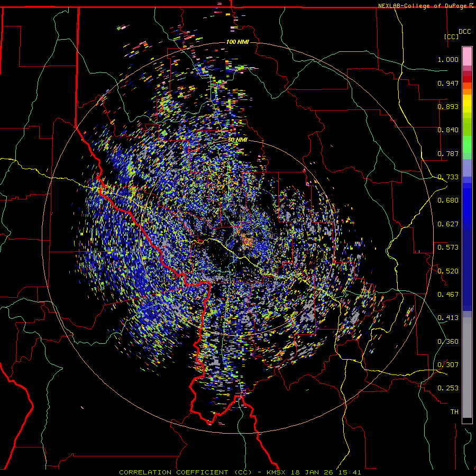
Task: Click the 0.413 scale value
Action: pyautogui.click(x=448, y=318)
